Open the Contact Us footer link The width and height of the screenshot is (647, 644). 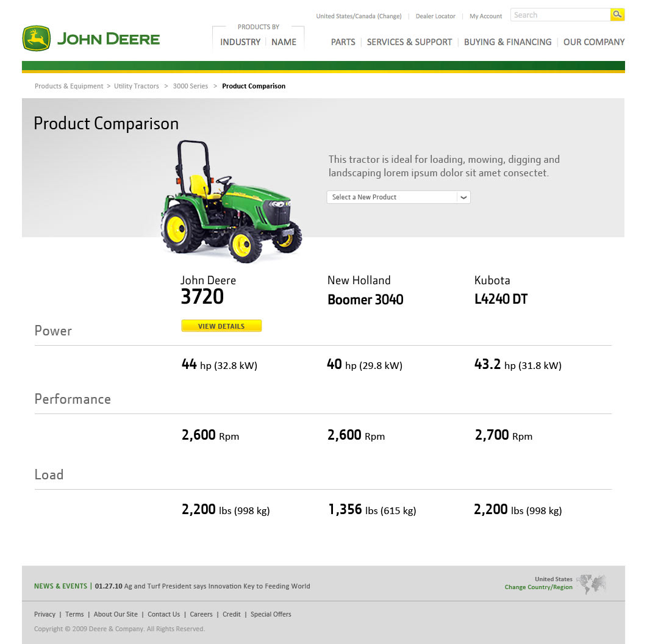coord(164,614)
